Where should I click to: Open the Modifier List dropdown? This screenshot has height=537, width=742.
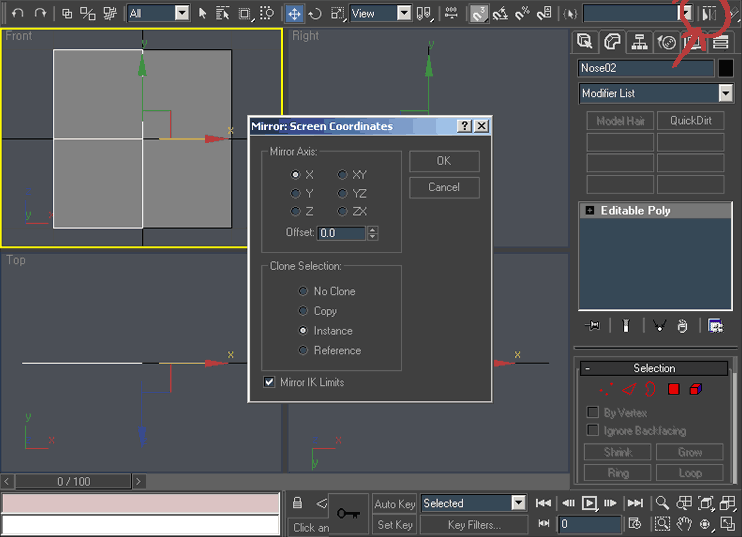click(725, 93)
